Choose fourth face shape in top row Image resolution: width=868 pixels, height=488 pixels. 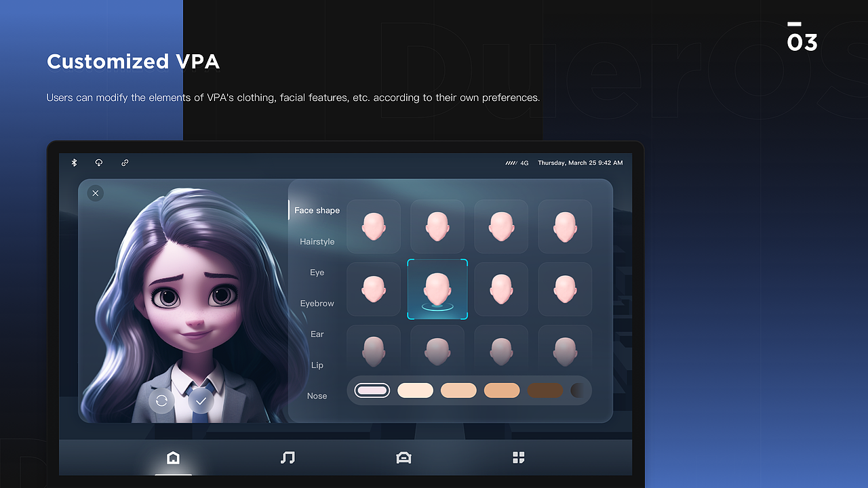565,226
